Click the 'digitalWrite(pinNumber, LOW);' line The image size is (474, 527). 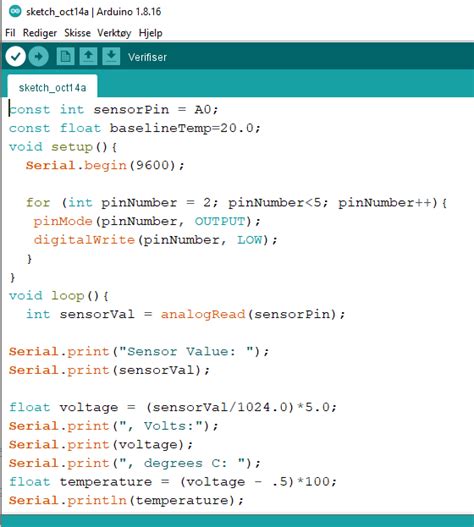[x=155, y=240]
